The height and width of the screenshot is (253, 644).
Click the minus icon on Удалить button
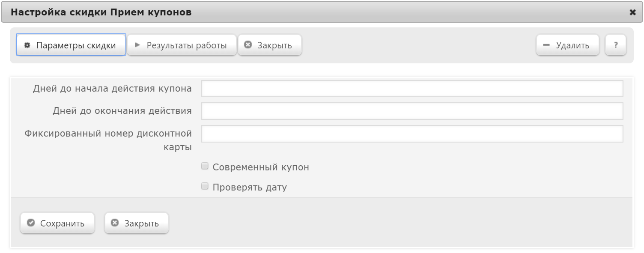(x=546, y=45)
